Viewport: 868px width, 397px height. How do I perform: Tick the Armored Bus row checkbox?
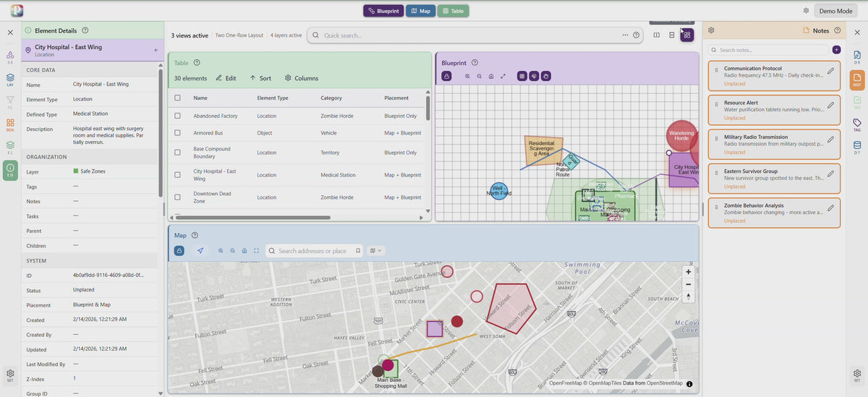pyautogui.click(x=178, y=135)
